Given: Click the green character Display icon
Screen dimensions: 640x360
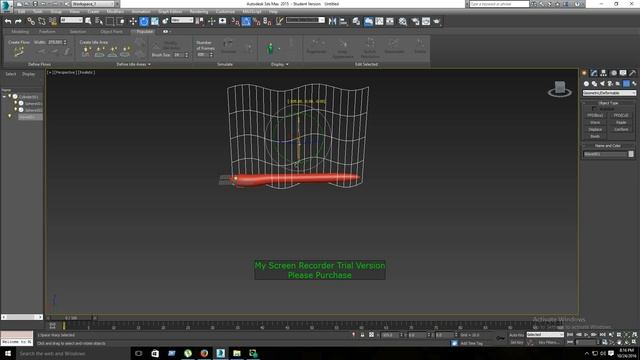Looking at the screenshot, I should coord(270,49).
